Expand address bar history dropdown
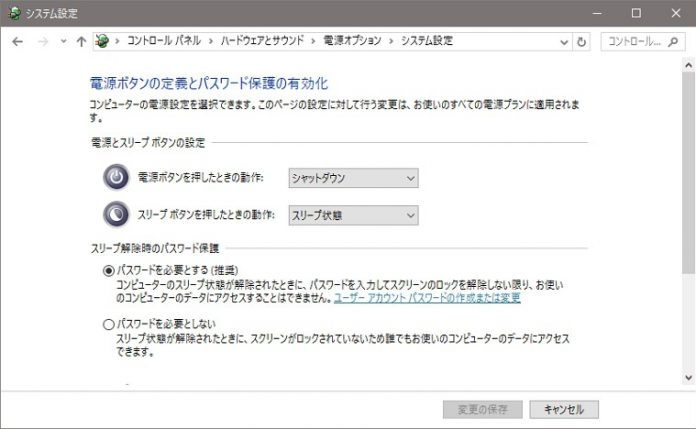 [564, 42]
